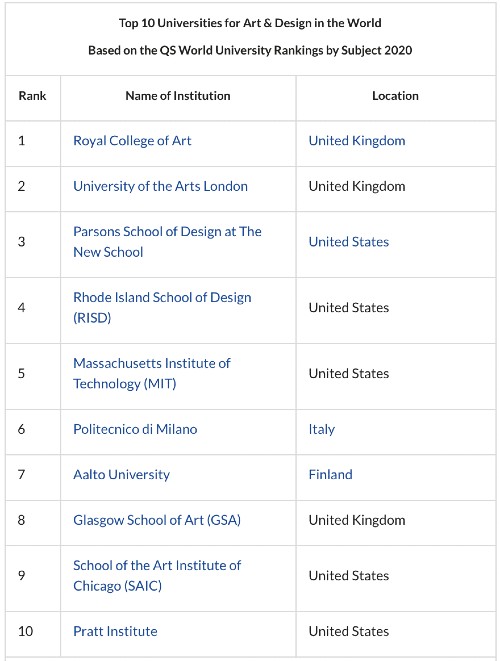Open the Pratt Institute link
This screenshot has width=500, height=661.
click(x=115, y=631)
